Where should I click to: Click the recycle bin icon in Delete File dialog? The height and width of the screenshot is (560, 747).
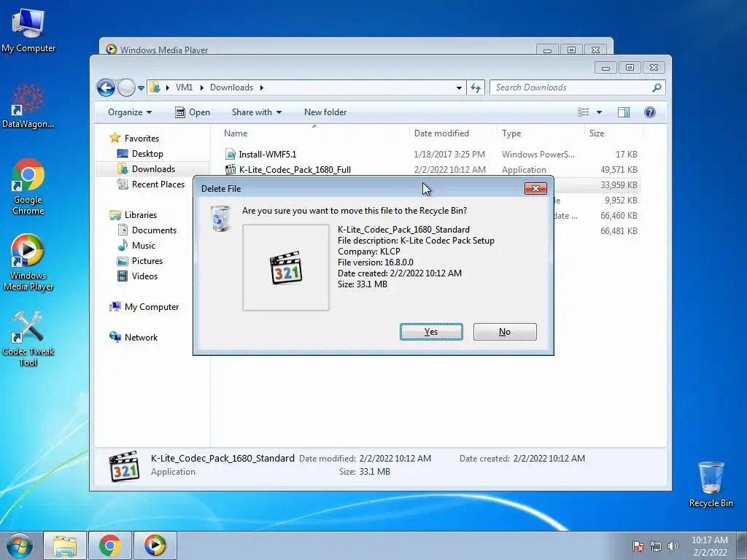click(x=220, y=219)
